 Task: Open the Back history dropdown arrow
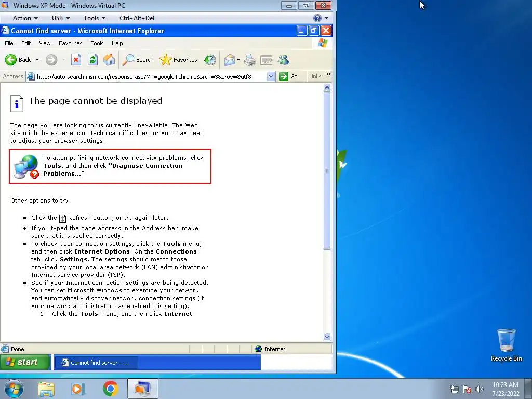click(37, 60)
